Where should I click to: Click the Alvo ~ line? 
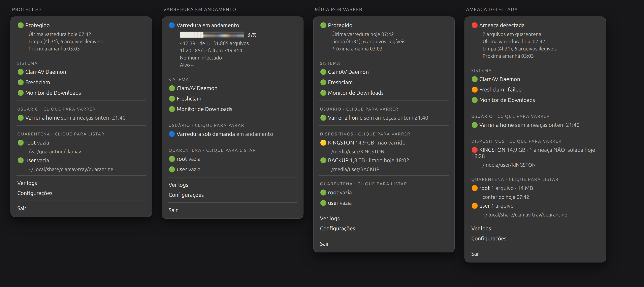(187, 65)
